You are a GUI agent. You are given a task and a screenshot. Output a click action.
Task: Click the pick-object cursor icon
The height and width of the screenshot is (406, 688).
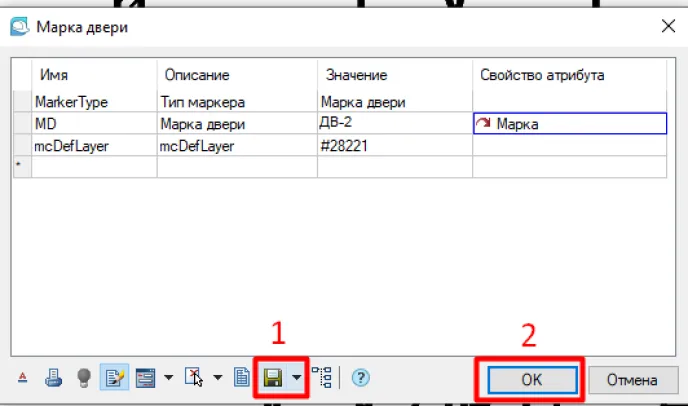(194, 377)
